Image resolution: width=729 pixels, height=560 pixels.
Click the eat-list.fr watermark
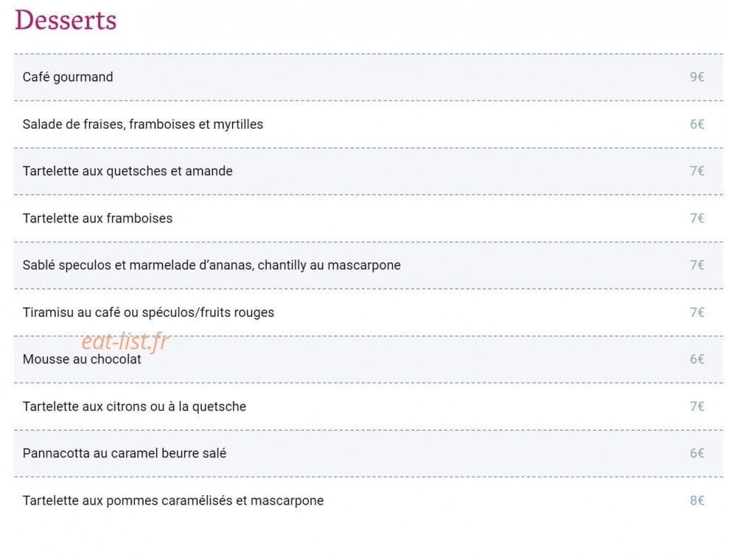125,341
